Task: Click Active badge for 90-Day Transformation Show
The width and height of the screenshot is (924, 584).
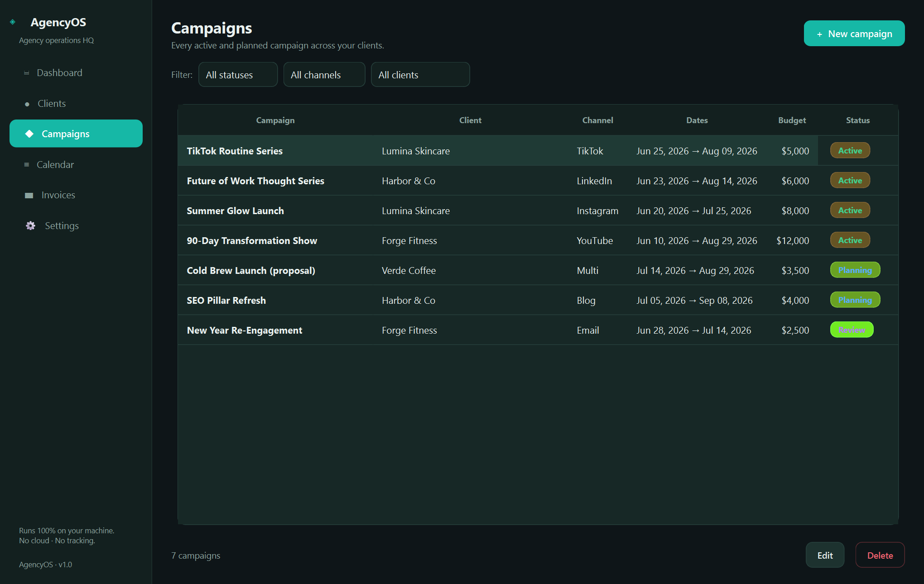Action: point(850,240)
